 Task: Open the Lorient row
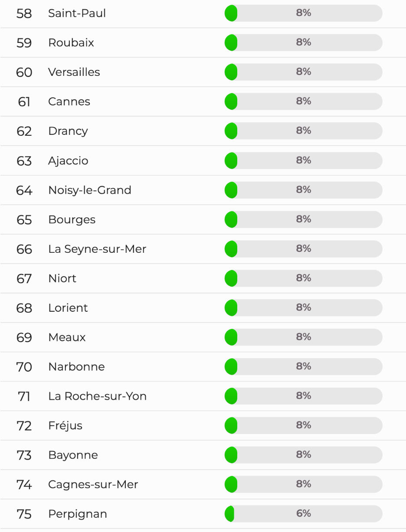[x=203, y=308]
